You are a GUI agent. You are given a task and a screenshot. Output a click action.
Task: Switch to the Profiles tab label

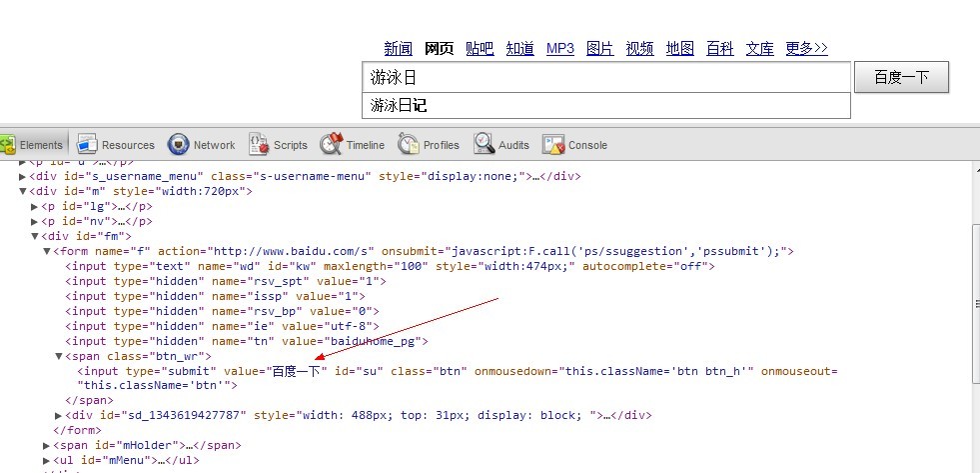pyautogui.click(x=442, y=145)
